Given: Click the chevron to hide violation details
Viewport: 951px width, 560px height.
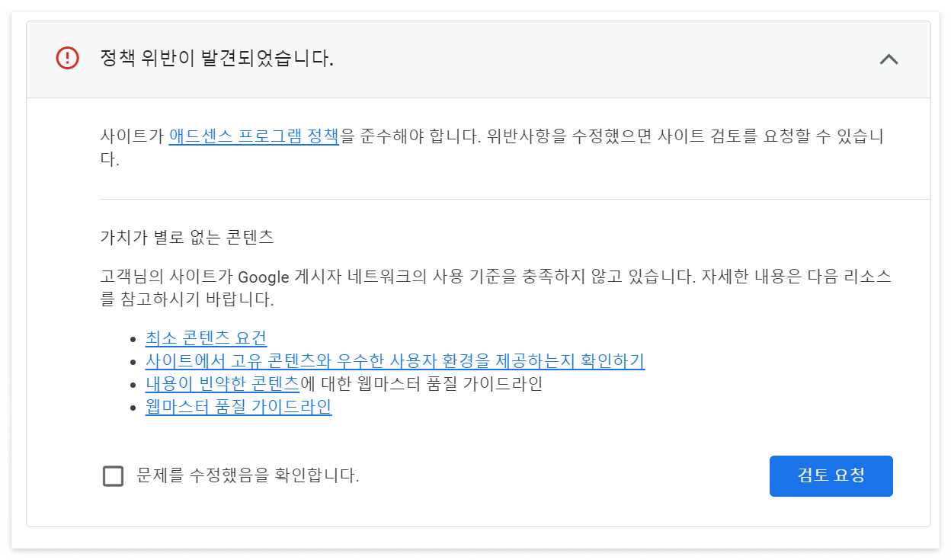Looking at the screenshot, I should tap(889, 59).
